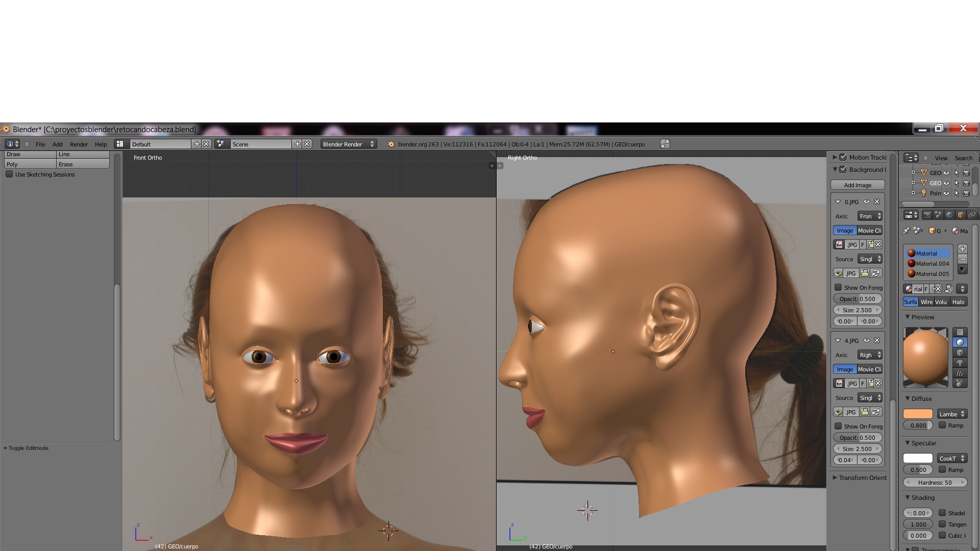Select cube preview shape icon
This screenshot has height=551, width=980.
960,353
